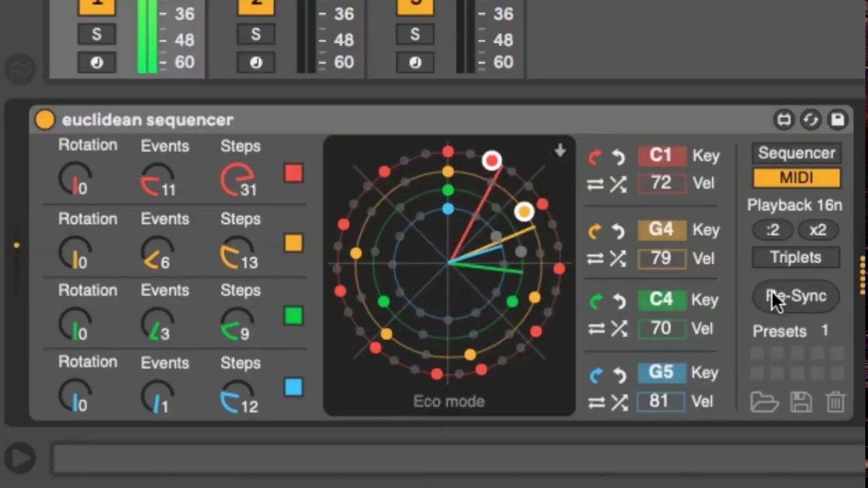The image size is (868, 488).
Task: Adjust the red row Rotation knob
Action: click(x=75, y=179)
